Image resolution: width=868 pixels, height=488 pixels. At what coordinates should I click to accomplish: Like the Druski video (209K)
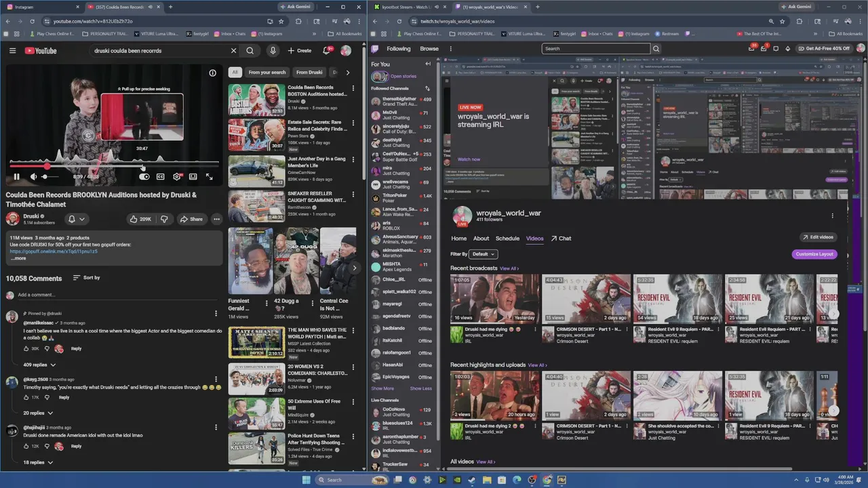coord(140,219)
